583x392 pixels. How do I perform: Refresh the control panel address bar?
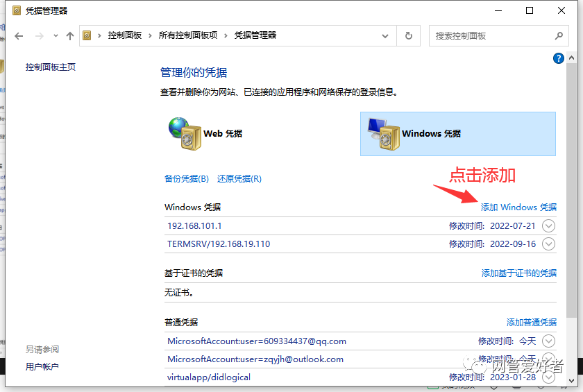(409, 36)
